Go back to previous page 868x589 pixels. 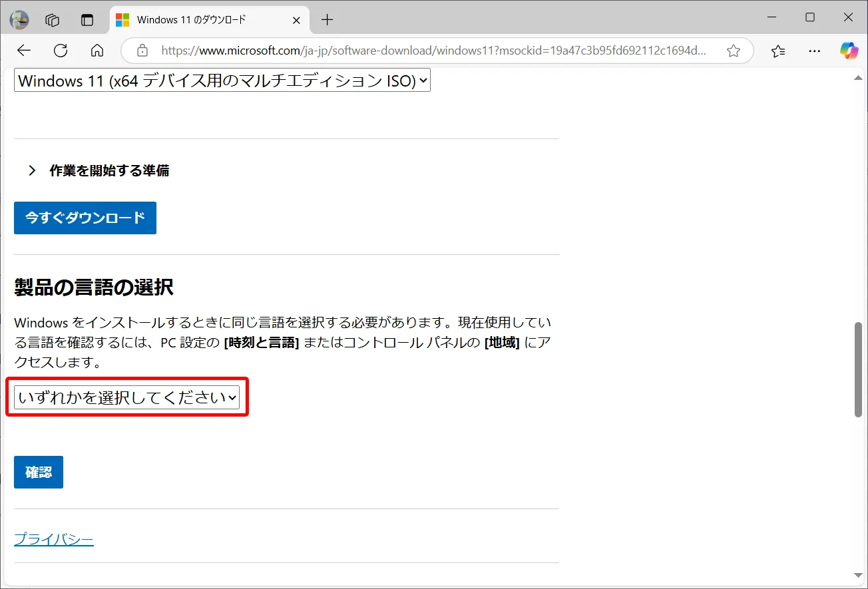(x=24, y=51)
